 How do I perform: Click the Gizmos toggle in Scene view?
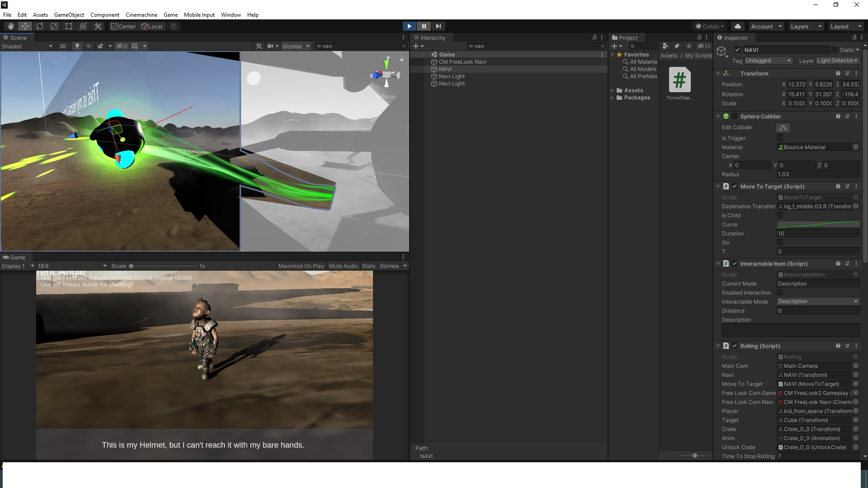coord(292,46)
